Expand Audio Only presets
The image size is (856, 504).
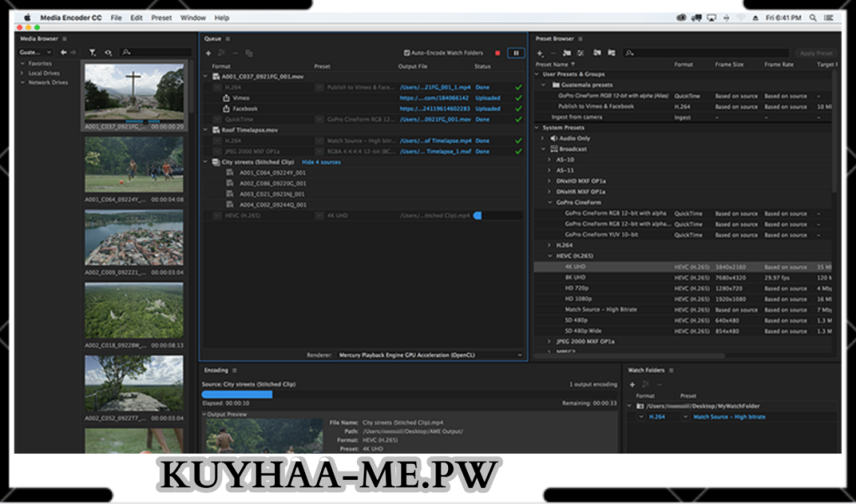coord(543,139)
